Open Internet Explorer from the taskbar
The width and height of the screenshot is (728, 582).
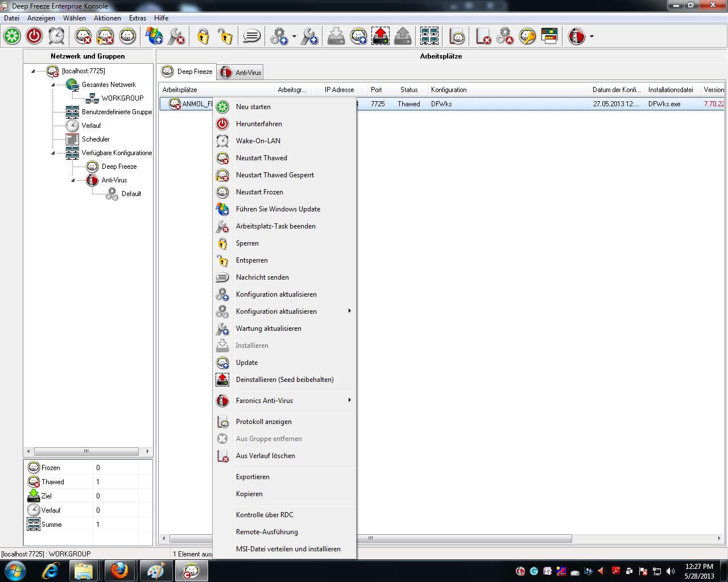[51, 570]
